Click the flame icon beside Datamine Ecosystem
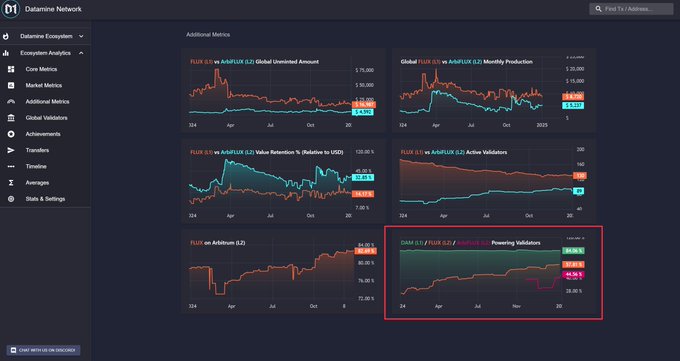 [x=6, y=36]
